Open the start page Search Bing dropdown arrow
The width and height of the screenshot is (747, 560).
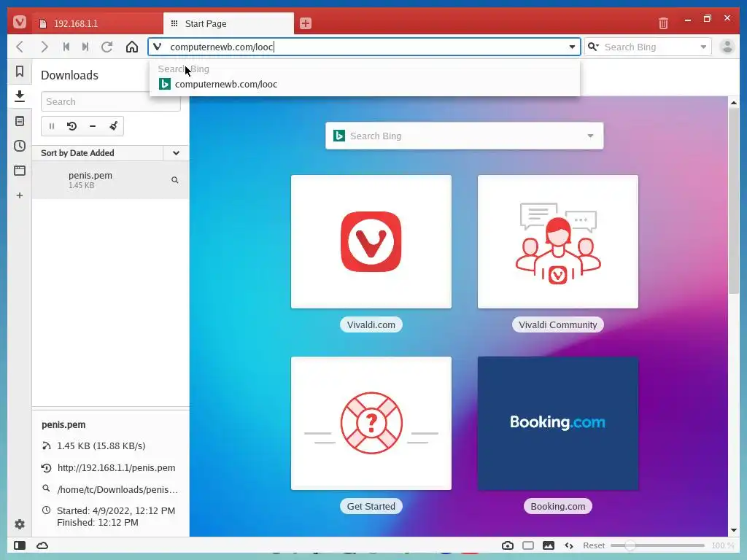coord(590,136)
